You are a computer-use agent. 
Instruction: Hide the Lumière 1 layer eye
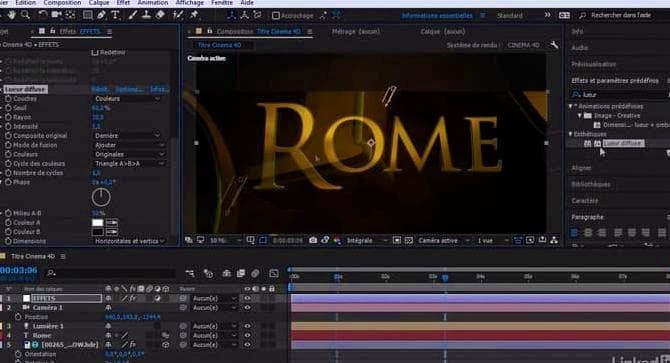click(x=247, y=326)
